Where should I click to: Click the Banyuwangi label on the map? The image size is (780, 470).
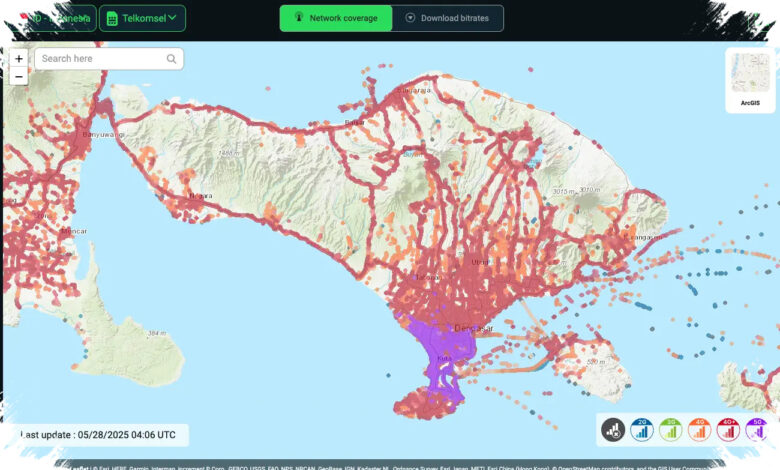[x=103, y=135]
